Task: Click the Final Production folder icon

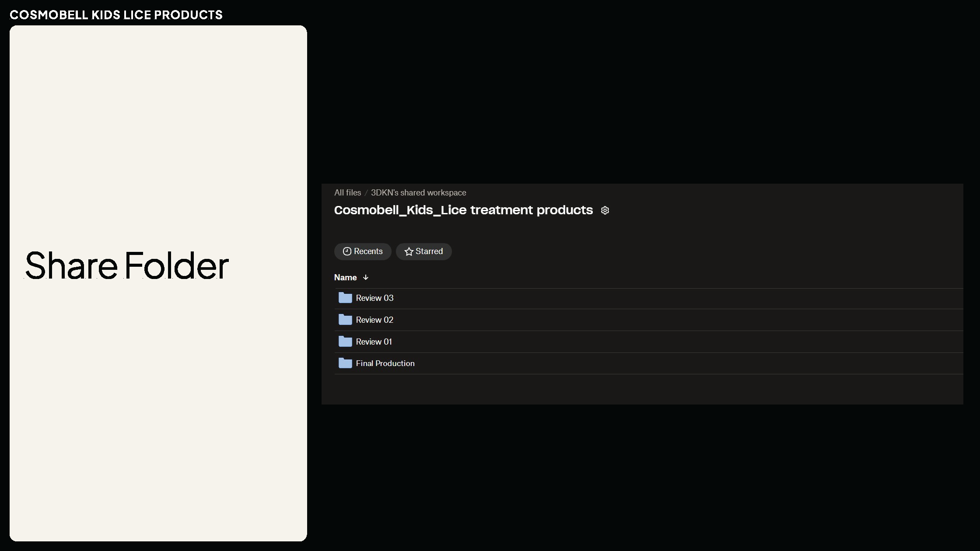Action: (345, 363)
